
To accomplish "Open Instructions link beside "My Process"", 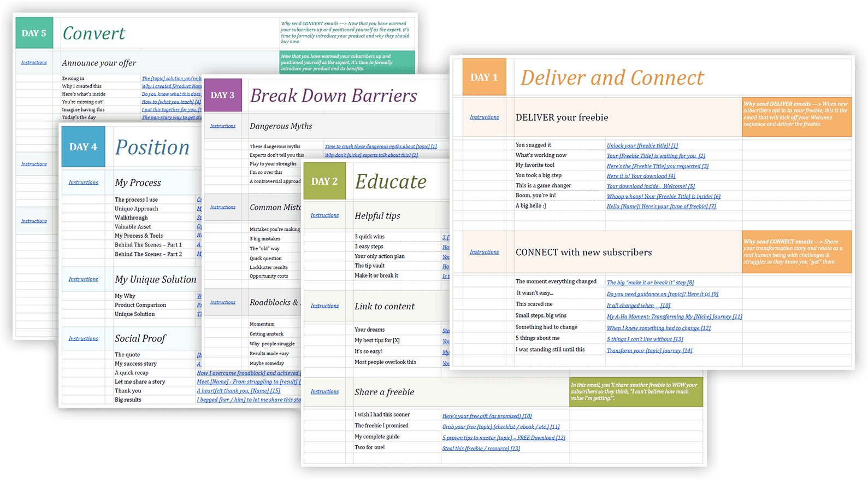I will [83, 183].
